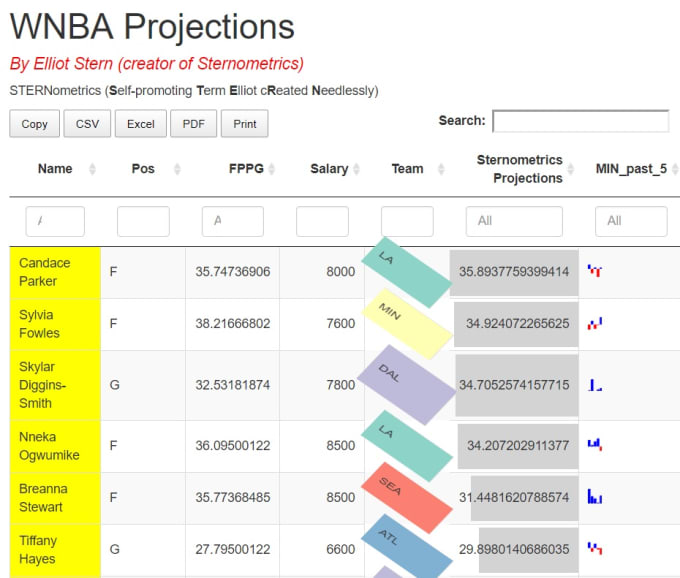This screenshot has height=578, width=680.
Task: Select the salary value 6600
Action: tap(340, 549)
